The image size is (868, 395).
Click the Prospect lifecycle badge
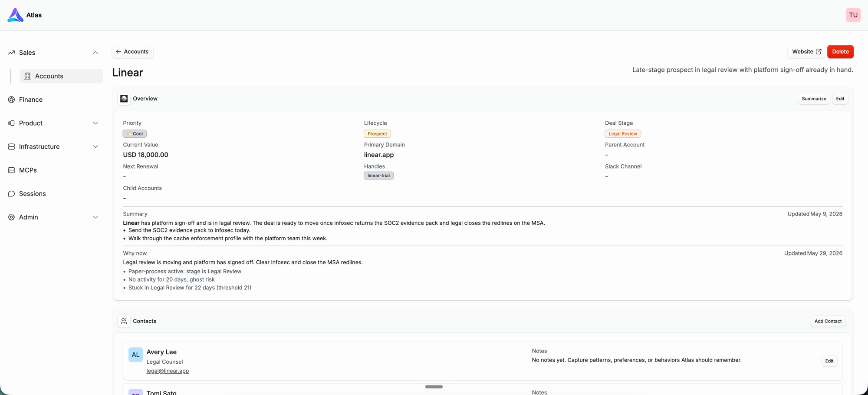pyautogui.click(x=377, y=134)
